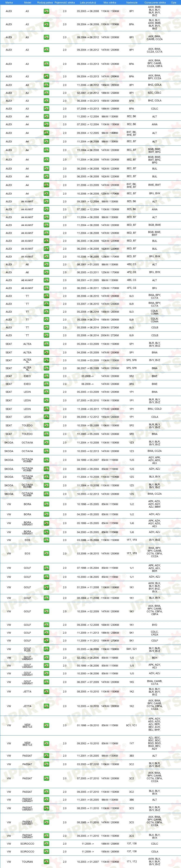
Task: Click fuel icon in OCTAVIA KOMBI 04.1999 row
Action: coord(46,460)
